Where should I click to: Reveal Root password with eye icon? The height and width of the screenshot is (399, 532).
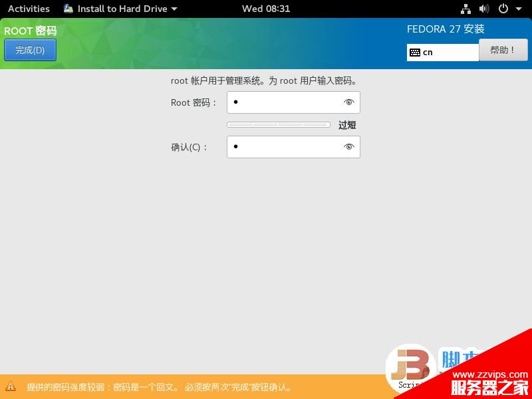click(348, 102)
